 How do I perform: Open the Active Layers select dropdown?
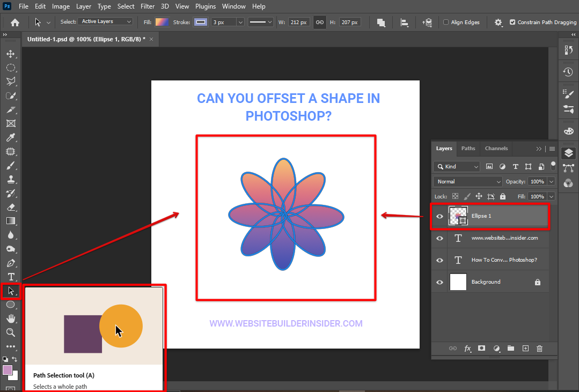106,22
